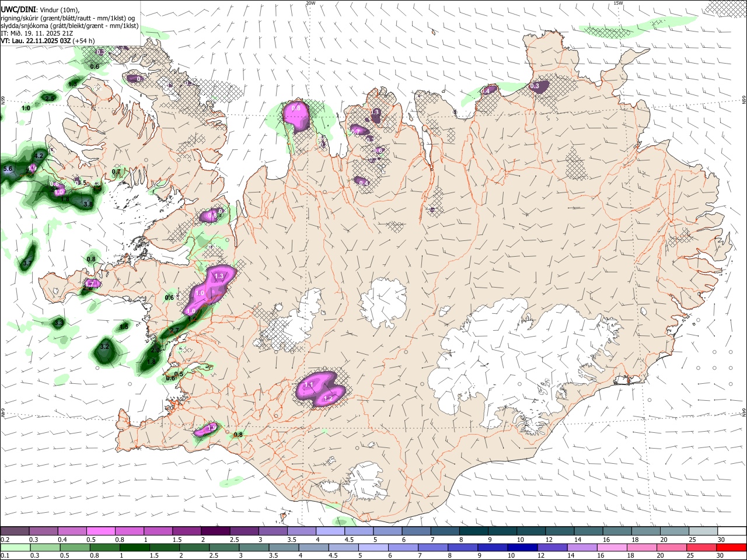
Task: Pick the light violet 14 mm rain swatch
Action: (x=582, y=548)
